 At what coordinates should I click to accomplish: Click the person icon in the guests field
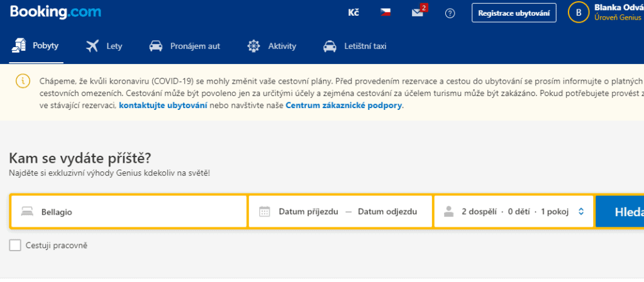[x=449, y=212]
